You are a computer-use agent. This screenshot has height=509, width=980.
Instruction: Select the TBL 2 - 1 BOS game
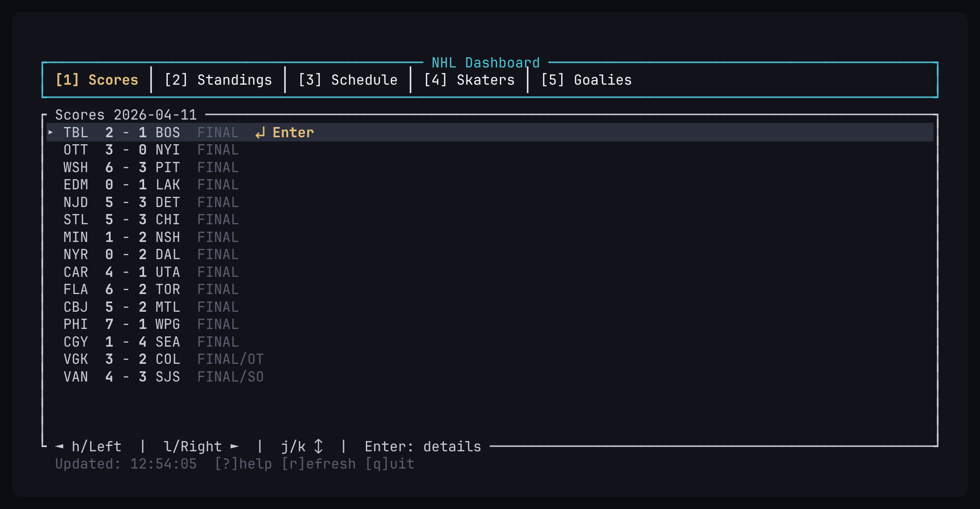tap(490, 133)
